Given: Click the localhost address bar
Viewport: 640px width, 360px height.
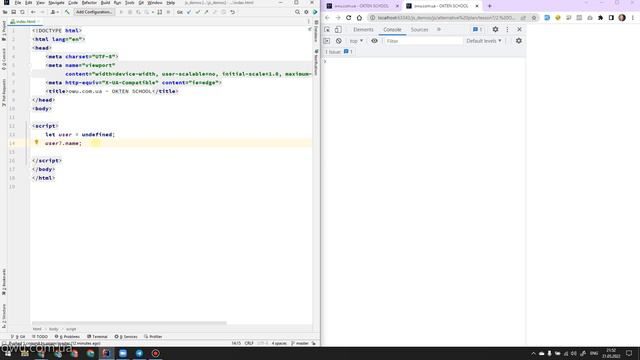Looking at the screenshot, I should [448, 18].
